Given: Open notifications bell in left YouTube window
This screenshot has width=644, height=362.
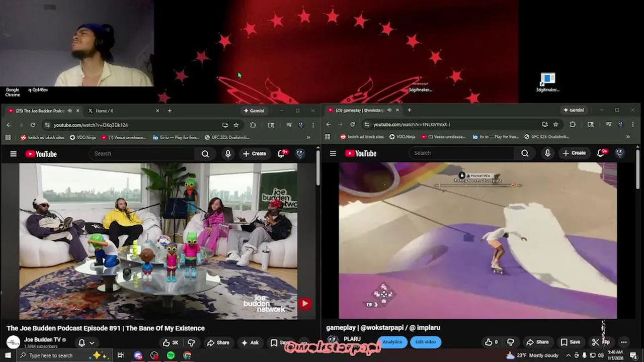Looking at the screenshot, I should coord(282,153).
